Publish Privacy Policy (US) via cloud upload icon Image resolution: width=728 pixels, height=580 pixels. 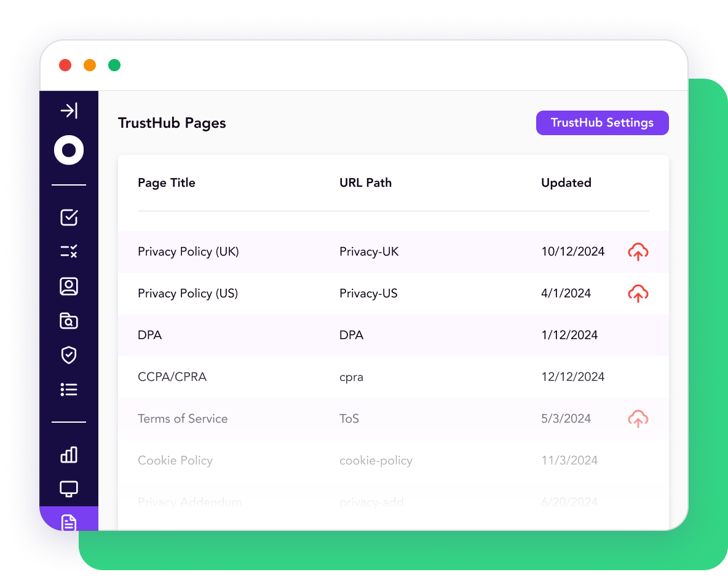point(638,294)
